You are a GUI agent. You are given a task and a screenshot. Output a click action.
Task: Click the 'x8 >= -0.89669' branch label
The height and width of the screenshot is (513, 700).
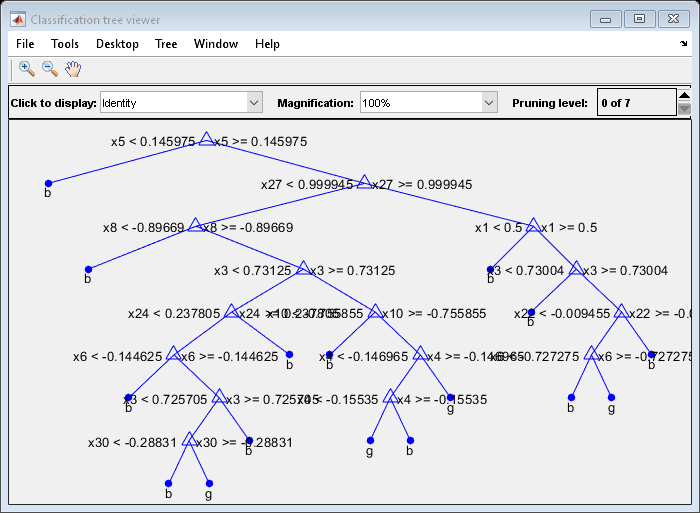(x=248, y=227)
